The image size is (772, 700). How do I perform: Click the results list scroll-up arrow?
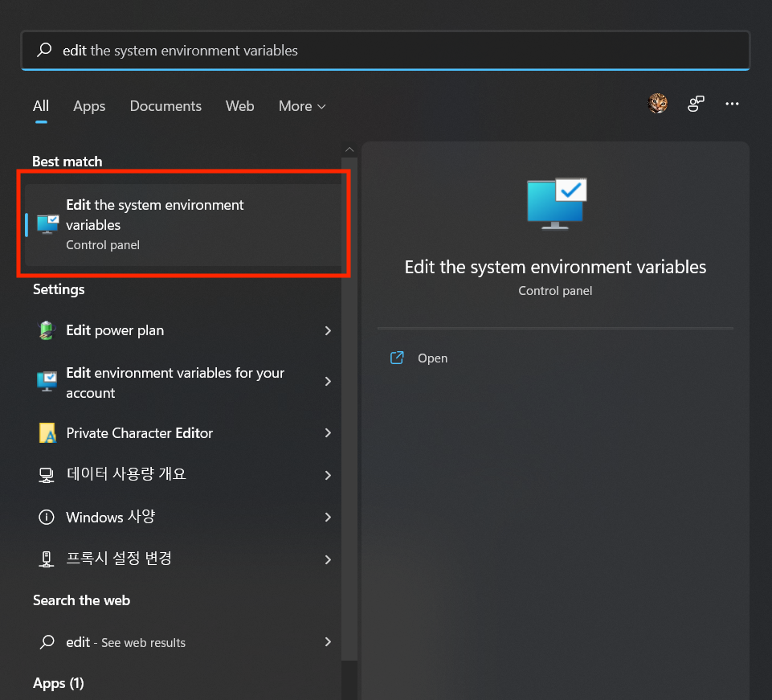coord(349,149)
